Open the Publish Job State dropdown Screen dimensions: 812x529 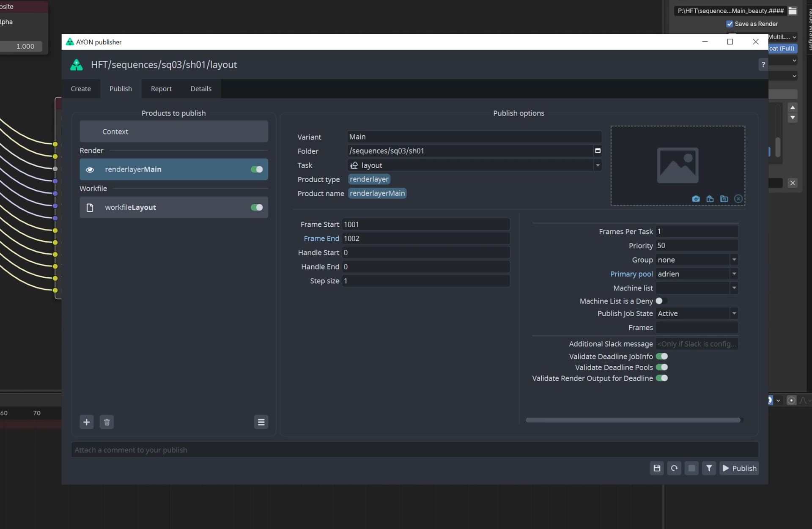[697, 313]
